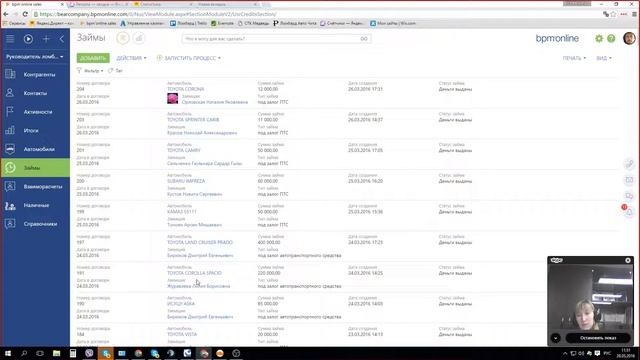
Task: Click the green Добавить button
Action: pos(93,58)
